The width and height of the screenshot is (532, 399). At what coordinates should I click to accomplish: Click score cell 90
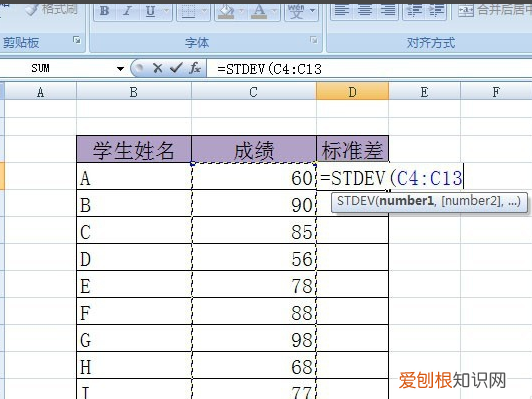pyautogui.click(x=254, y=203)
